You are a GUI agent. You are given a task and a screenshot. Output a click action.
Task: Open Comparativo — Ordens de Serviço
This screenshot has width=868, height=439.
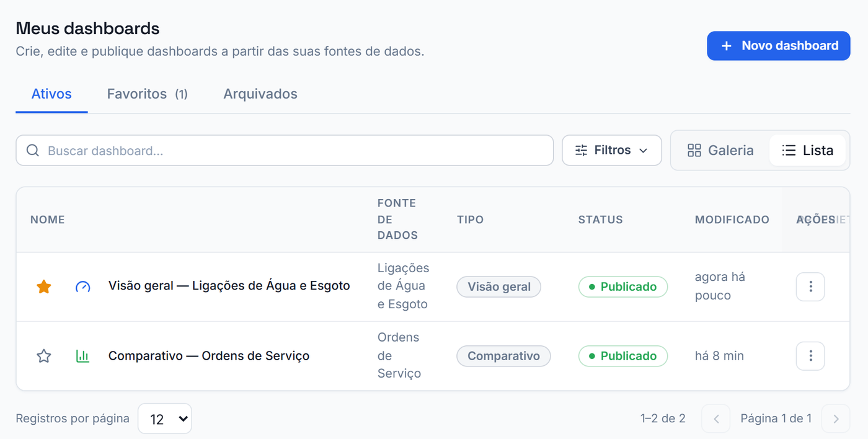209,356
